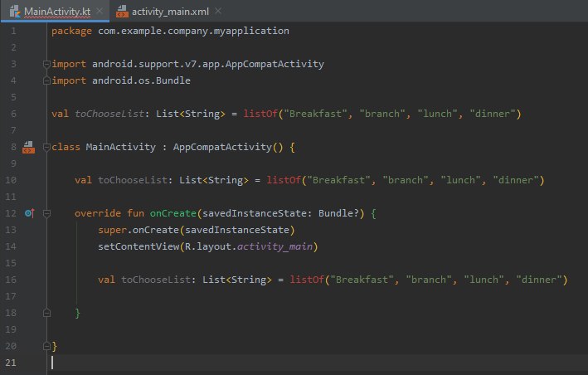Click listOf call on line 6
The width and height of the screenshot is (588, 375).
tap(260, 114)
